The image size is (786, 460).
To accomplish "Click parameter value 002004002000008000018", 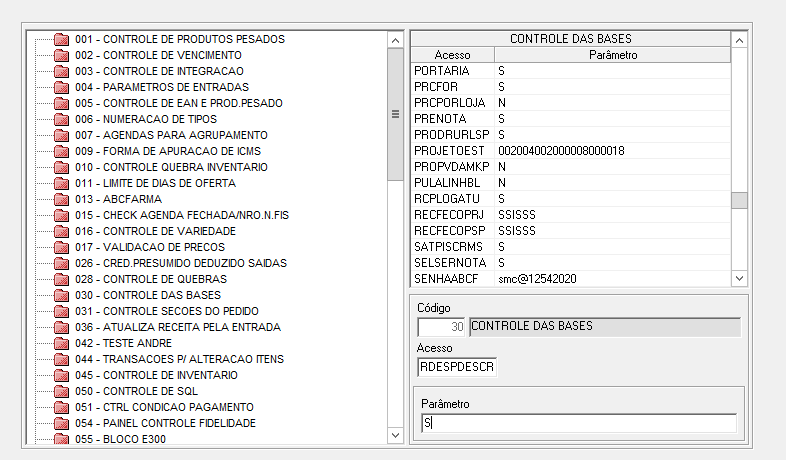I will point(561,151).
